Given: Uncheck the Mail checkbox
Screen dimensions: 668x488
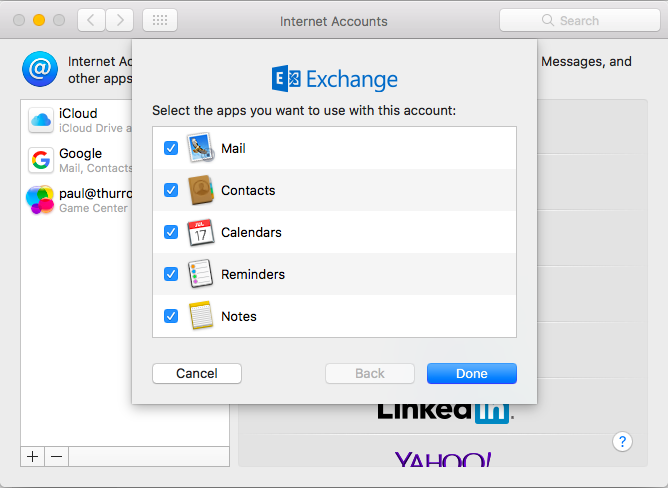Looking at the screenshot, I should point(171,148).
